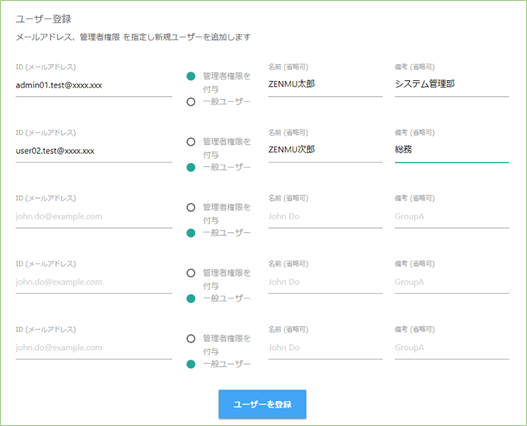Select admin rights radio in third row
Screen dimensions: 527x426
click(191, 207)
